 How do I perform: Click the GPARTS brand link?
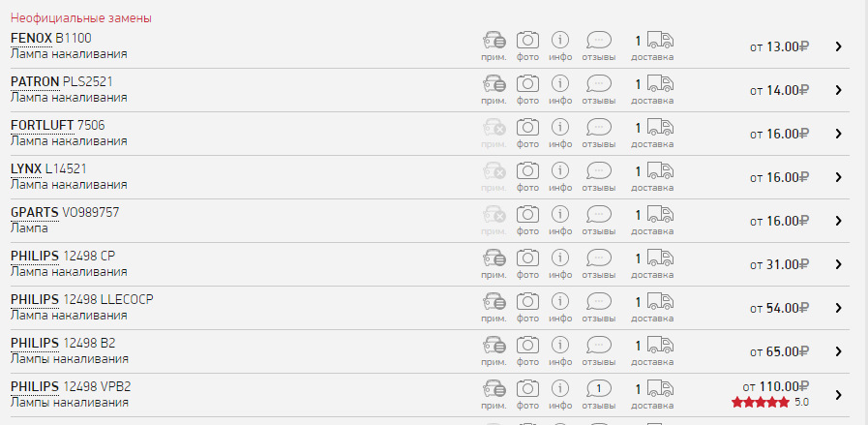point(35,212)
